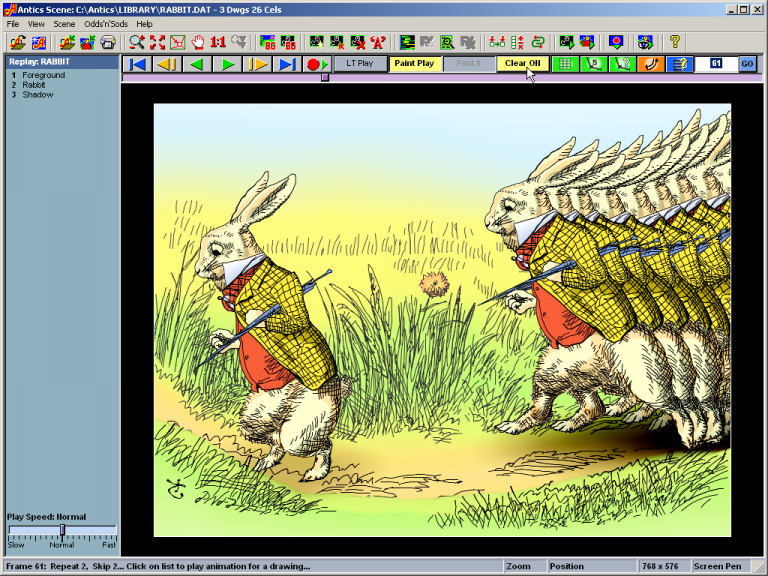Set zoom to 1:1
This screenshot has height=576, width=768.
tap(218, 43)
